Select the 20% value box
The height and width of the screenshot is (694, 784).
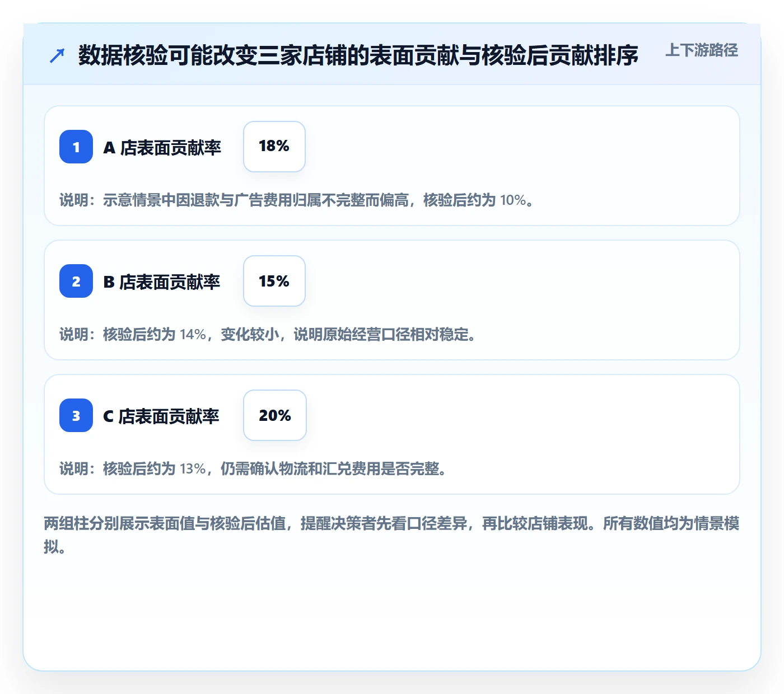click(275, 415)
